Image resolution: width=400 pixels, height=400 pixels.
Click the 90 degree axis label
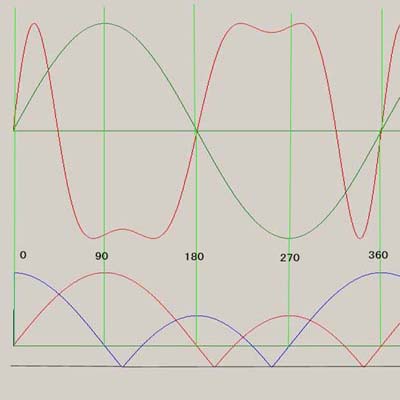102,256
